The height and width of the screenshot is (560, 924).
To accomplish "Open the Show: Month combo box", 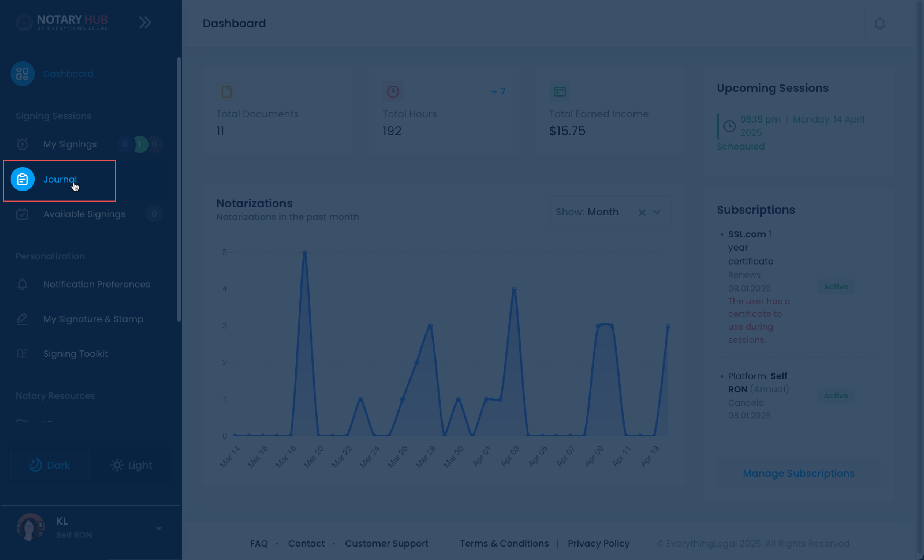I will 611,212.
